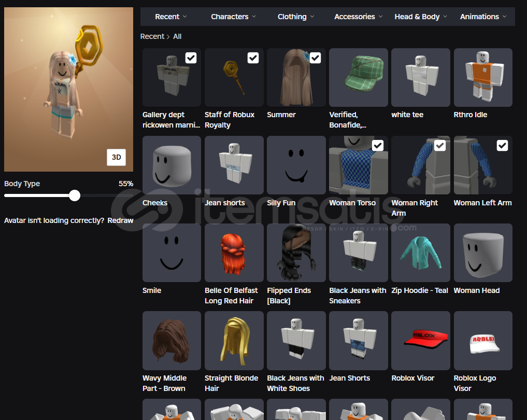527x420 pixels.
Task: Equip the red Roblox Visor item
Action: 420,340
